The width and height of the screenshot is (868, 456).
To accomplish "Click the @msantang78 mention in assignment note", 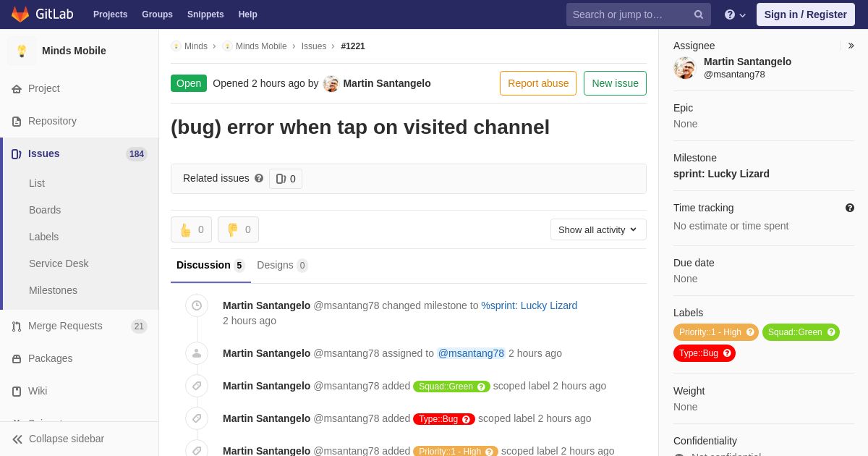I will [x=471, y=353].
